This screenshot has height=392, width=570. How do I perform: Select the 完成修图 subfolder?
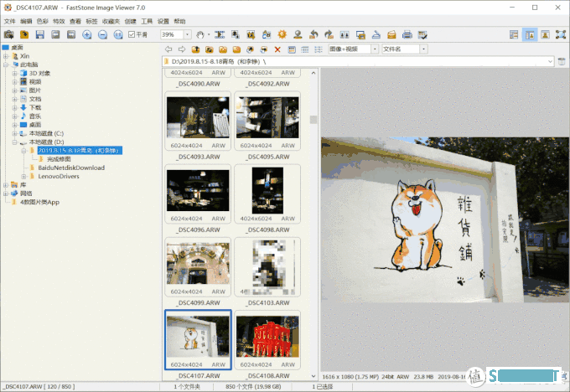(59, 159)
